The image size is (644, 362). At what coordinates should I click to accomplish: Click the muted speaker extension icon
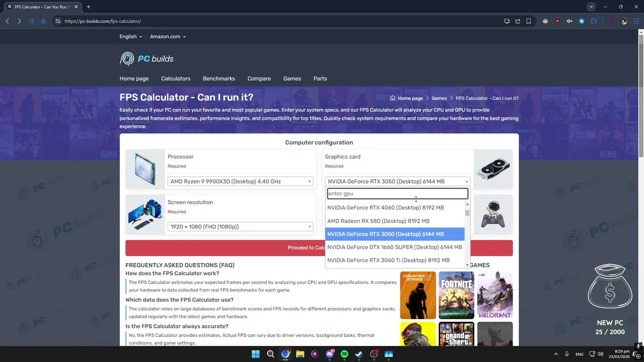570,21
